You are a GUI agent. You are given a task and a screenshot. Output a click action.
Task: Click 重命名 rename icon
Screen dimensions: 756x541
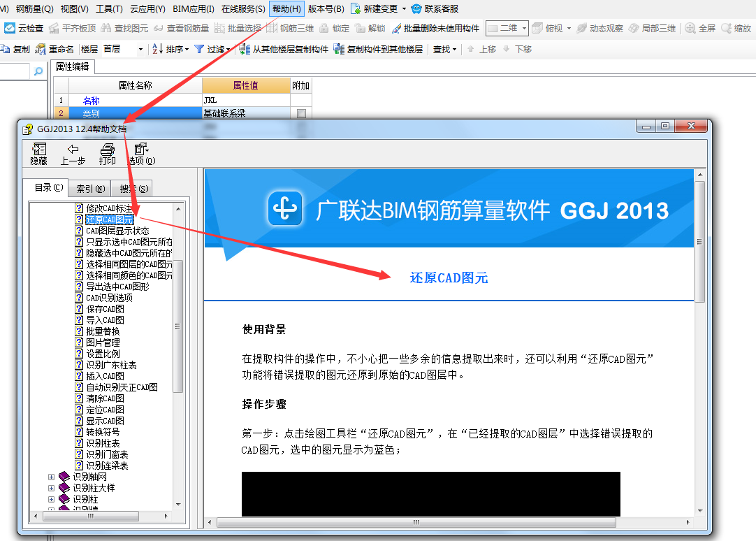click(41, 49)
